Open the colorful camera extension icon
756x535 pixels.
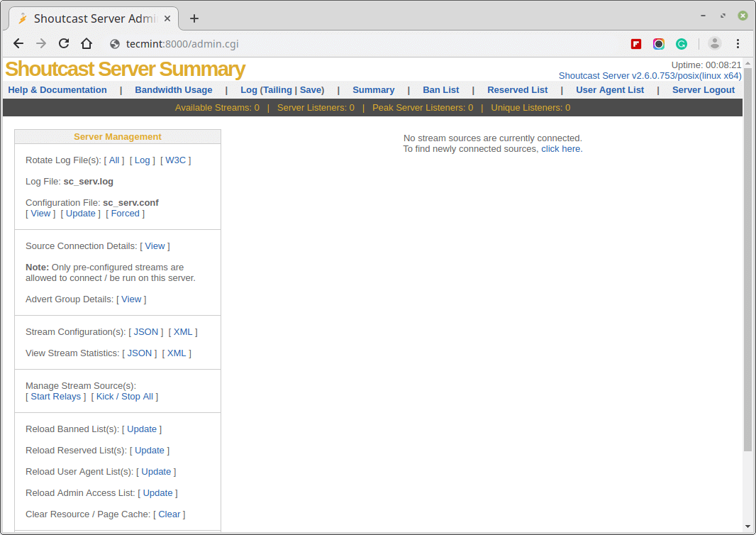click(x=659, y=44)
